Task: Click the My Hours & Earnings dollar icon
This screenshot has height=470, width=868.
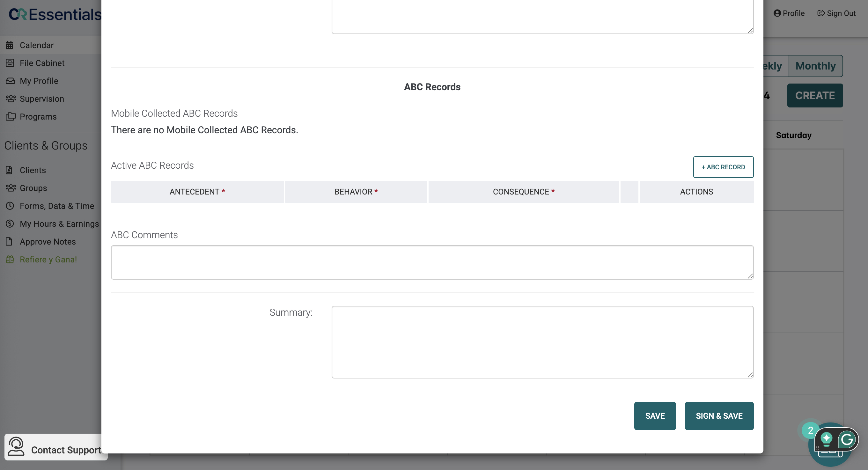Action: [x=10, y=224]
